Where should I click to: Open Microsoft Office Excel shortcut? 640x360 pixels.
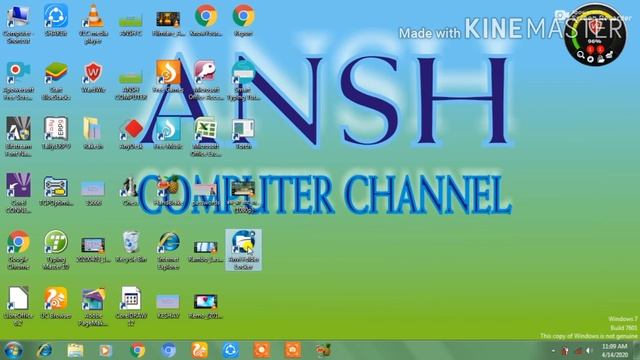pyautogui.click(x=206, y=137)
